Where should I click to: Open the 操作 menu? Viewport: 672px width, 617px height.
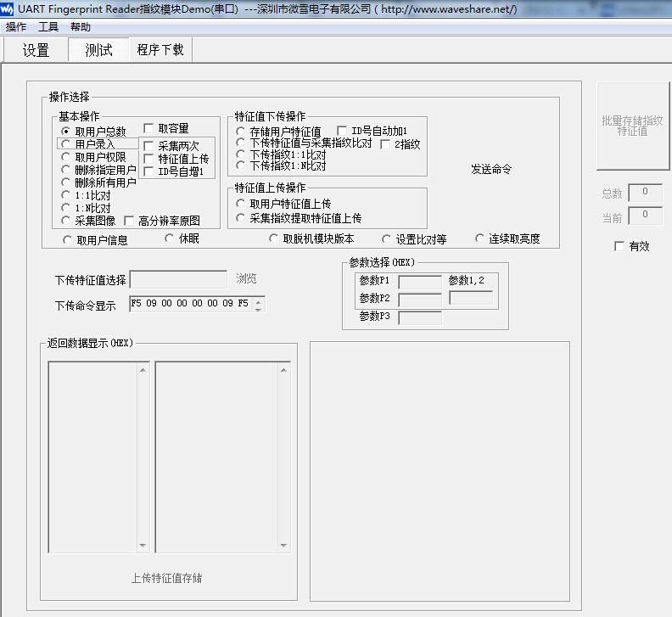pos(16,27)
